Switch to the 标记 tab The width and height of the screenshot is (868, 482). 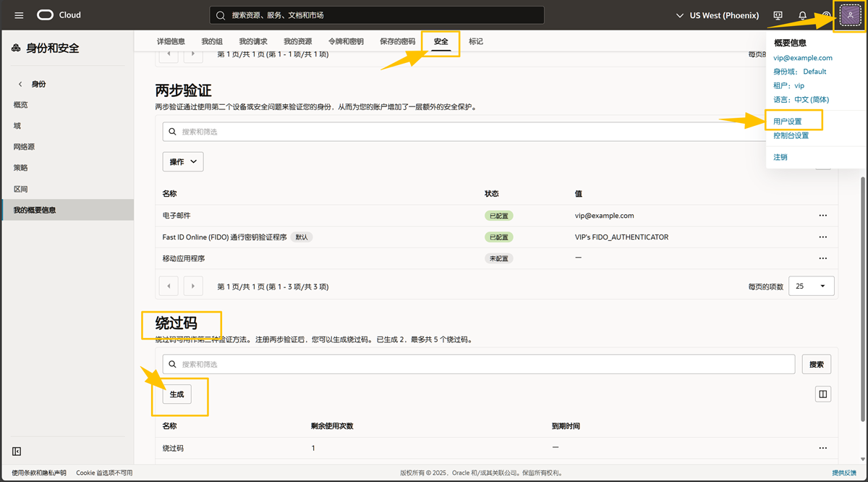[x=476, y=42]
